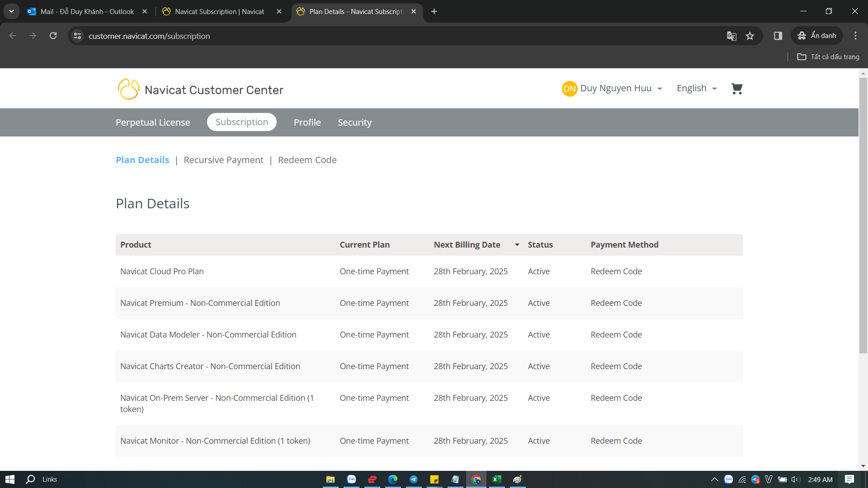Open the Plan Details link
The height and width of the screenshot is (488, 868).
click(x=142, y=160)
